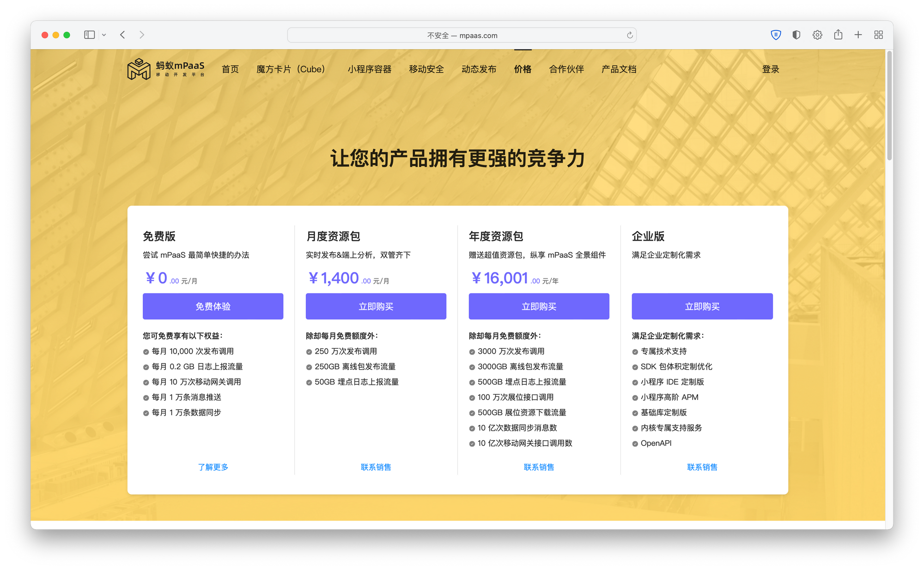924x570 pixels.
Task: Select the 价格 nav tab
Action: click(x=523, y=69)
